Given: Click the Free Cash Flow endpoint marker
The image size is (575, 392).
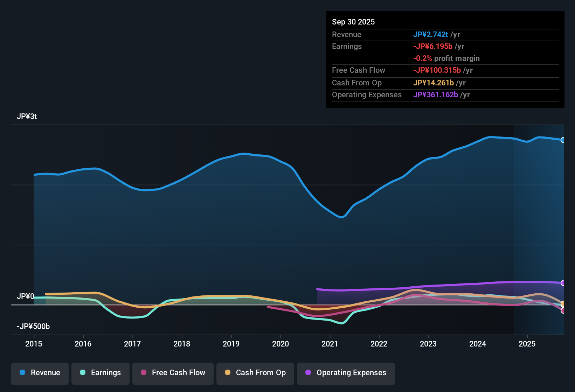Looking at the screenshot, I should [563, 311].
